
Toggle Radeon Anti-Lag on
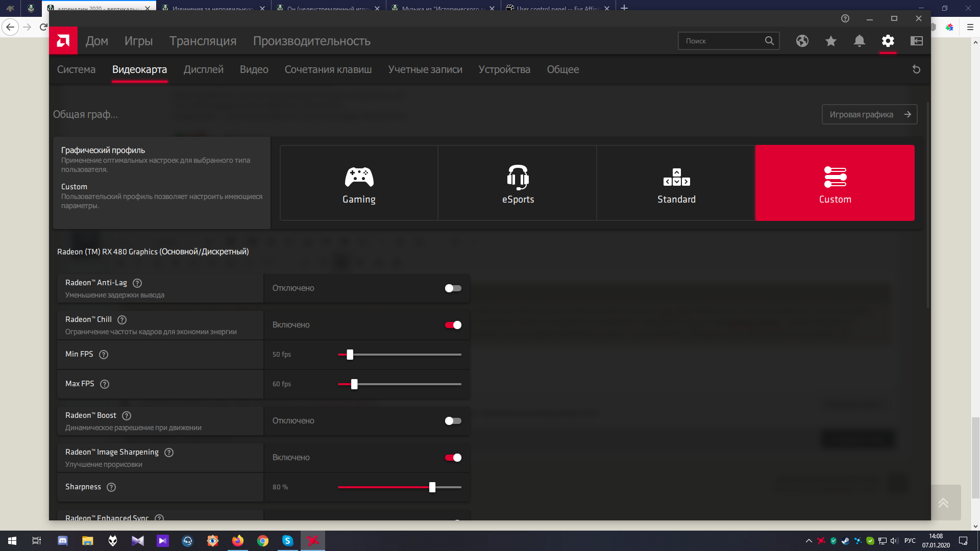[452, 288]
